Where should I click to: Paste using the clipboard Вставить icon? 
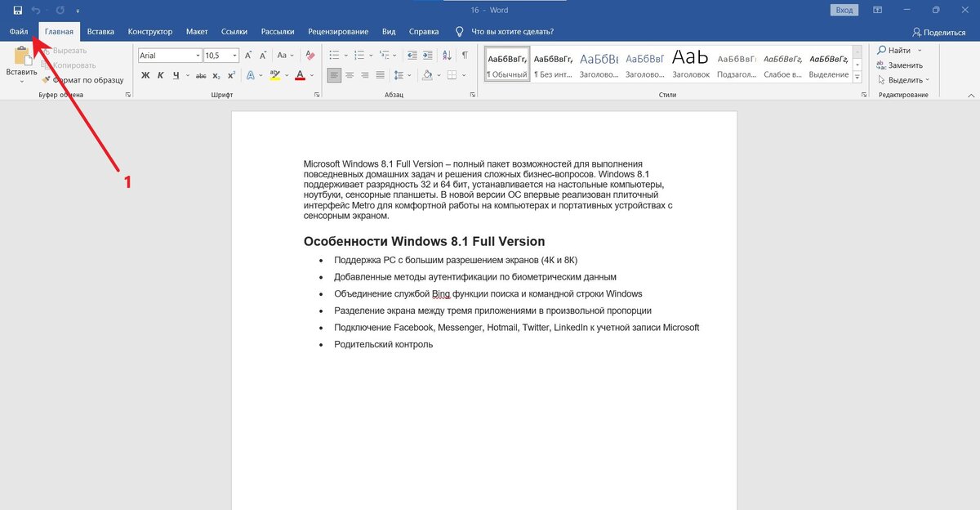point(21,56)
